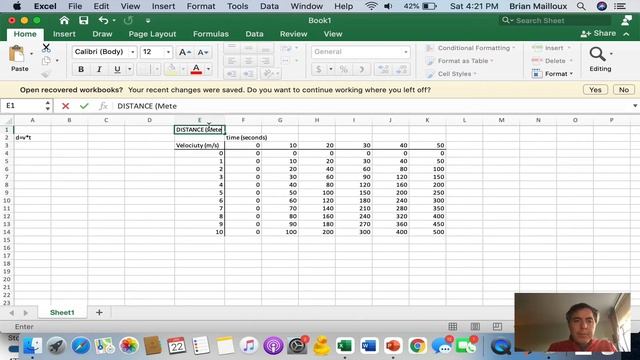Image resolution: width=640 pixels, height=360 pixels.
Task: Cancel cell entry with red X
Action: pyautogui.click(x=65, y=106)
